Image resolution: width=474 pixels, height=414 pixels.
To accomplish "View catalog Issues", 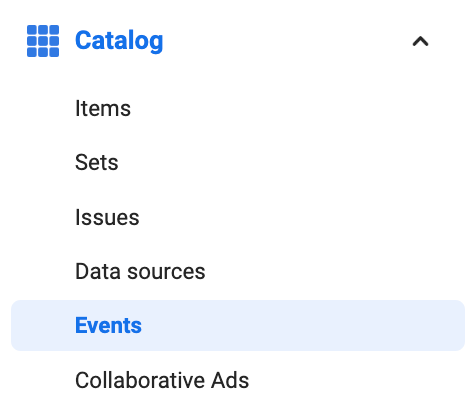I will pyautogui.click(x=107, y=217).
